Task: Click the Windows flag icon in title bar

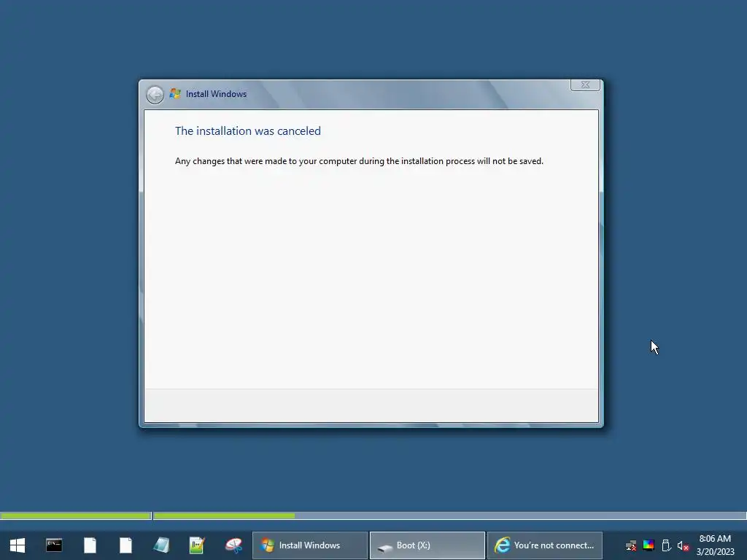Action: tap(175, 94)
